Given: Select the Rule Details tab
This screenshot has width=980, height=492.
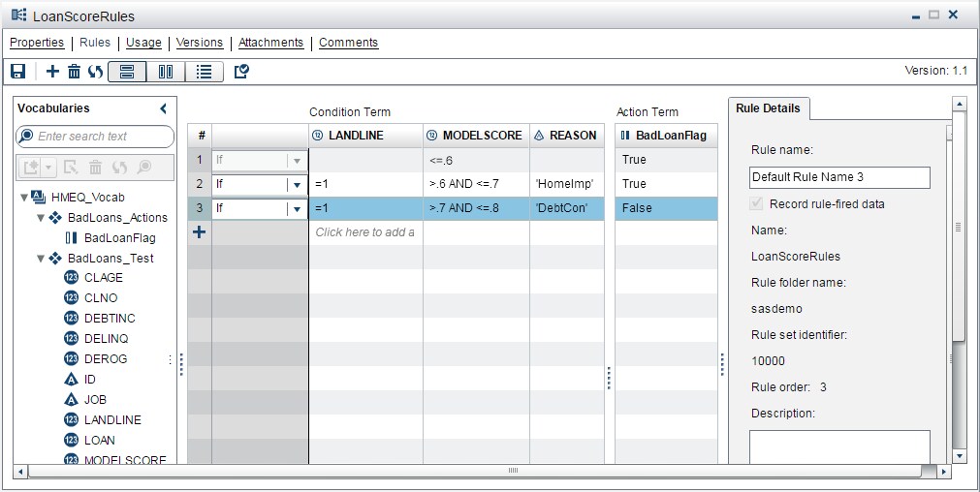Looking at the screenshot, I should click(x=768, y=108).
